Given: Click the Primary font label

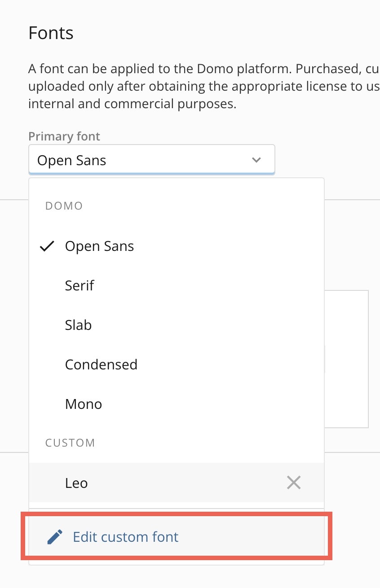Looking at the screenshot, I should (x=64, y=136).
